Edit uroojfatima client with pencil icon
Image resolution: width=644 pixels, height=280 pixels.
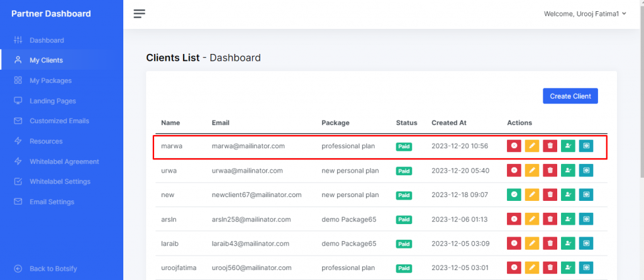[x=532, y=267]
